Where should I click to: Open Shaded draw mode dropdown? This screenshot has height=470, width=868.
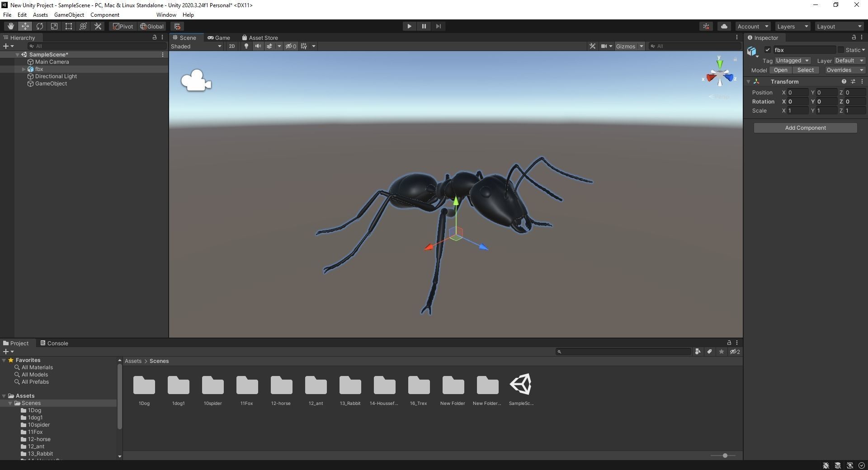click(x=196, y=46)
